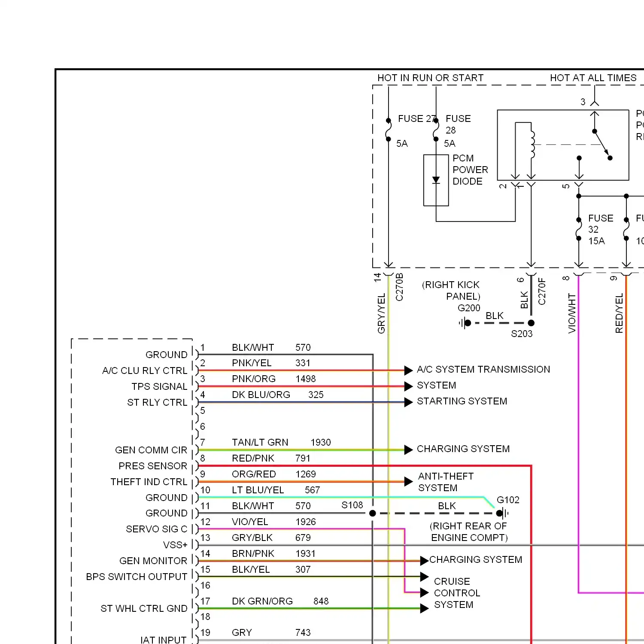This screenshot has height=644, width=644.
Task: Click the PNK/YEL 331 wire label
Action: 271,363
